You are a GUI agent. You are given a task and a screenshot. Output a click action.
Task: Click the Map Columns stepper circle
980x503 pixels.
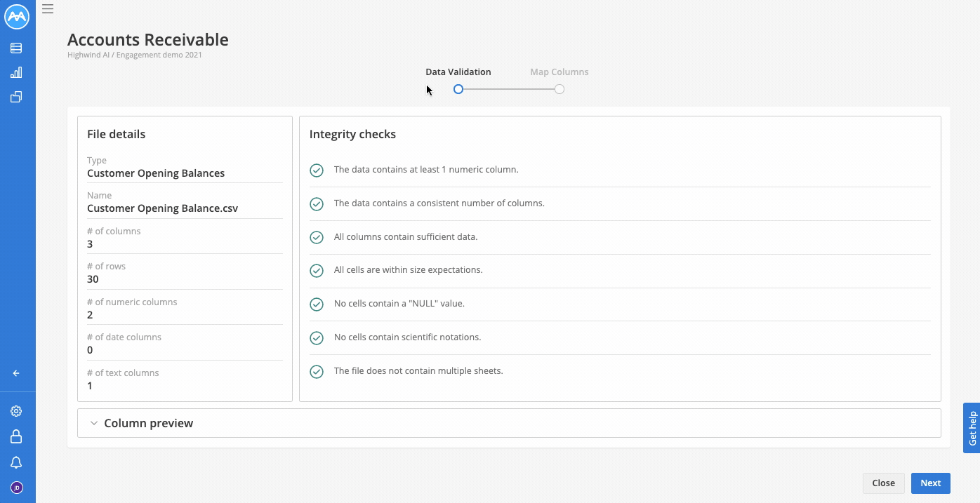(559, 89)
